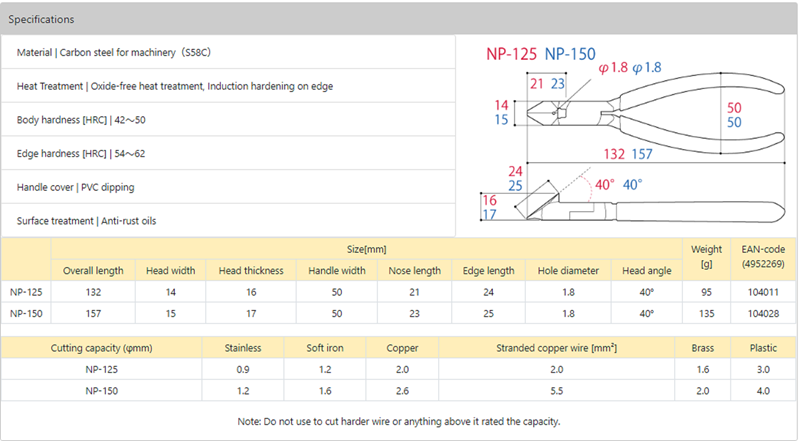The height and width of the screenshot is (441, 800).
Task: Click the Edge hardness [HRC] row
Action: [81, 153]
